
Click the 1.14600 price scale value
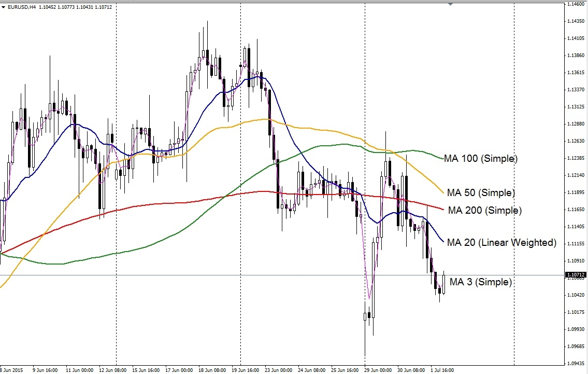pyautogui.click(x=577, y=5)
